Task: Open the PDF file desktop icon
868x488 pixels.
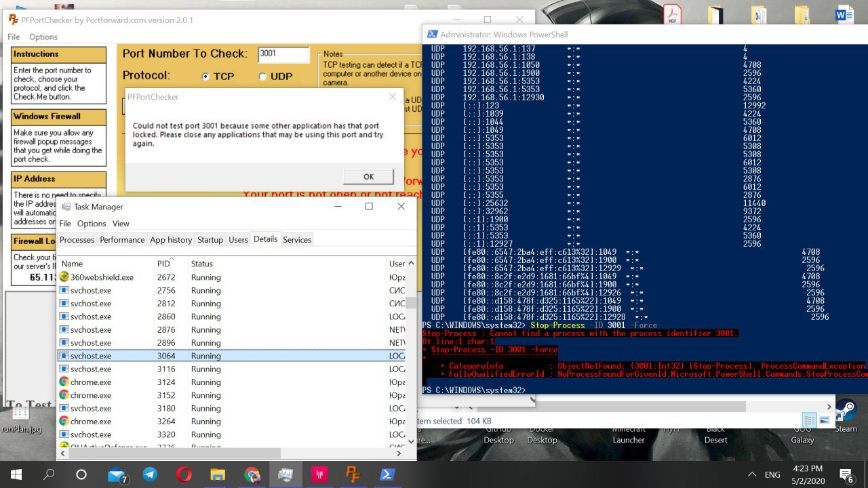Action: (x=672, y=15)
